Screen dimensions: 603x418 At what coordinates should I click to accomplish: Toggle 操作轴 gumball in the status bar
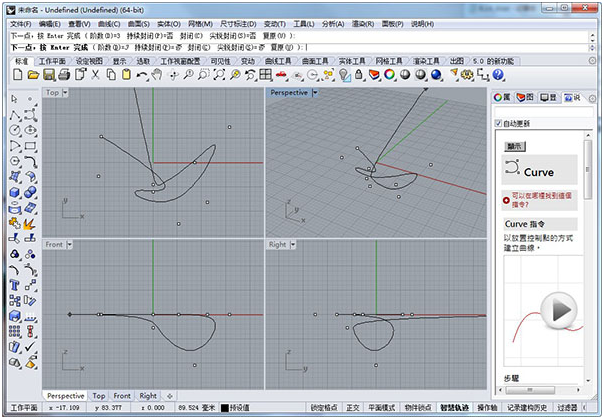pyautogui.click(x=487, y=408)
